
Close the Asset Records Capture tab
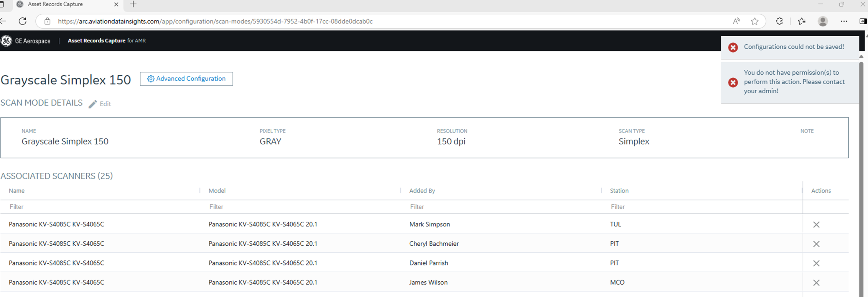(x=116, y=4)
